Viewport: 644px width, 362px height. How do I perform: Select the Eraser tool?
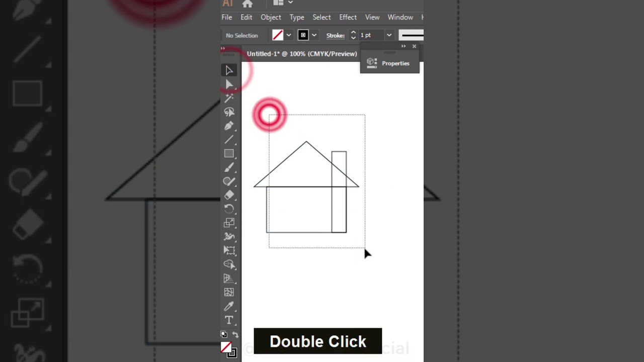tap(229, 195)
